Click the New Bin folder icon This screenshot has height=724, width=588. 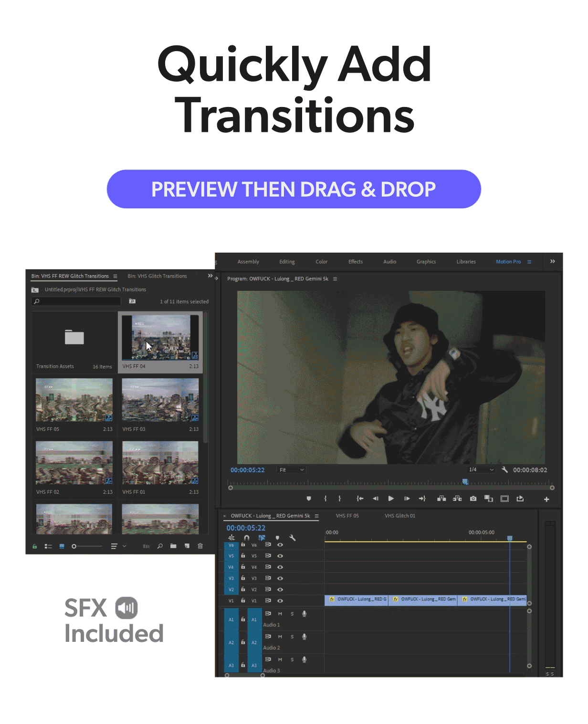(173, 546)
